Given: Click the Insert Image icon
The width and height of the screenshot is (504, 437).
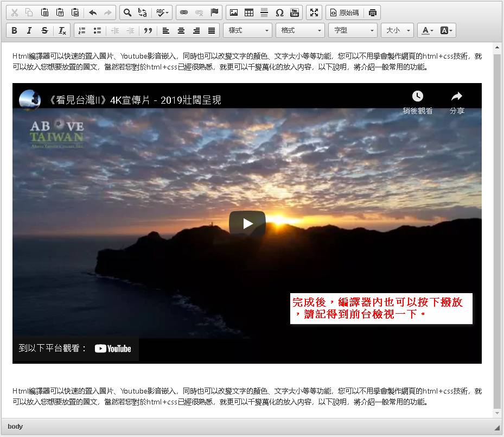Looking at the screenshot, I should (234, 12).
